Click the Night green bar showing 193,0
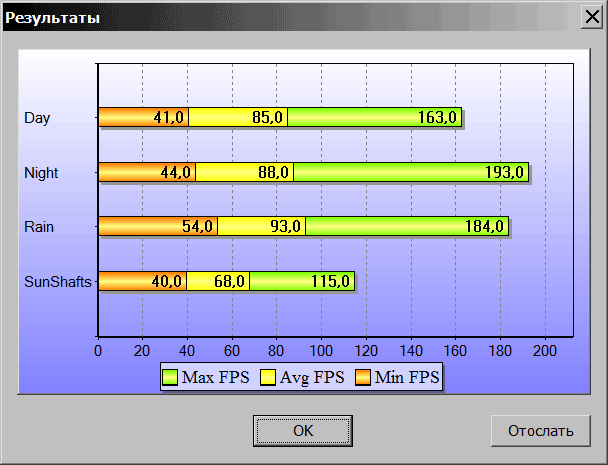The height and width of the screenshot is (465, 608). 410,172
